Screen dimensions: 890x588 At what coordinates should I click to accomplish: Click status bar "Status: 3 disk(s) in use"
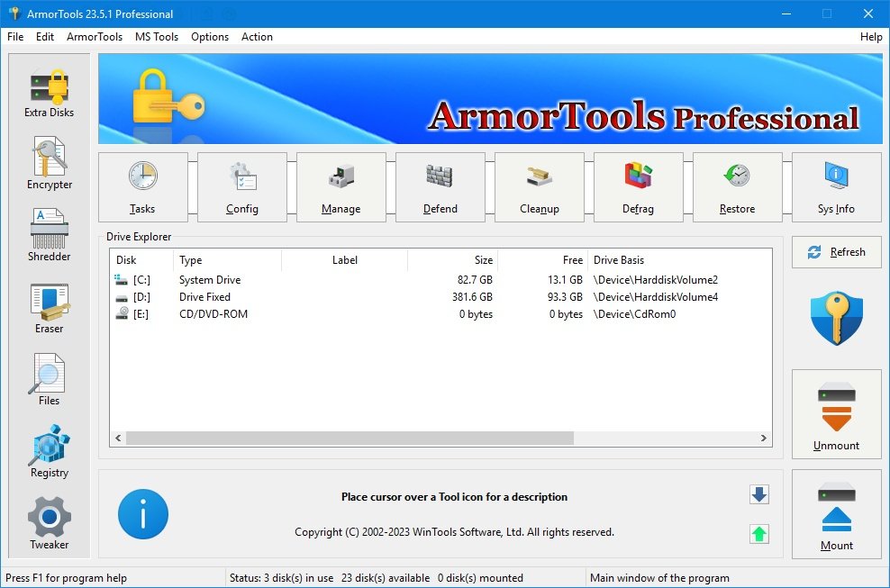coord(282,578)
